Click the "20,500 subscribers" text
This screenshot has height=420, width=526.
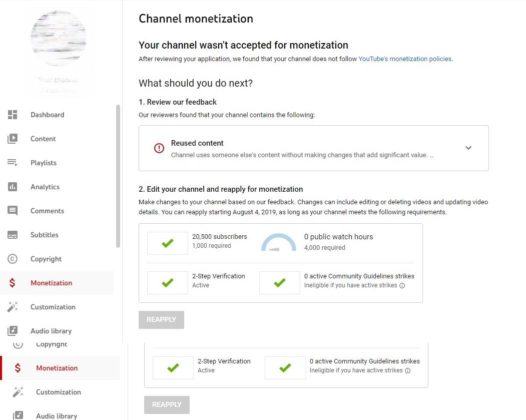click(219, 236)
